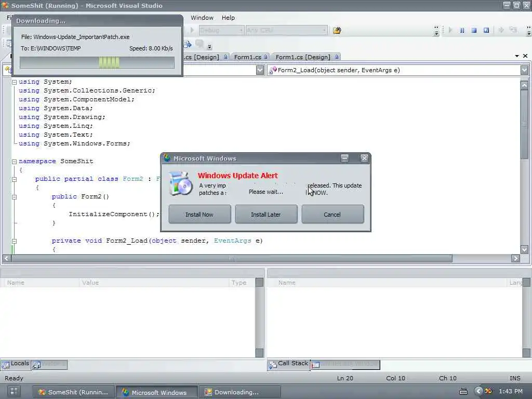The height and width of the screenshot is (399, 532).
Task: Click the clock showing 1:43 PM
Action: click(510, 391)
